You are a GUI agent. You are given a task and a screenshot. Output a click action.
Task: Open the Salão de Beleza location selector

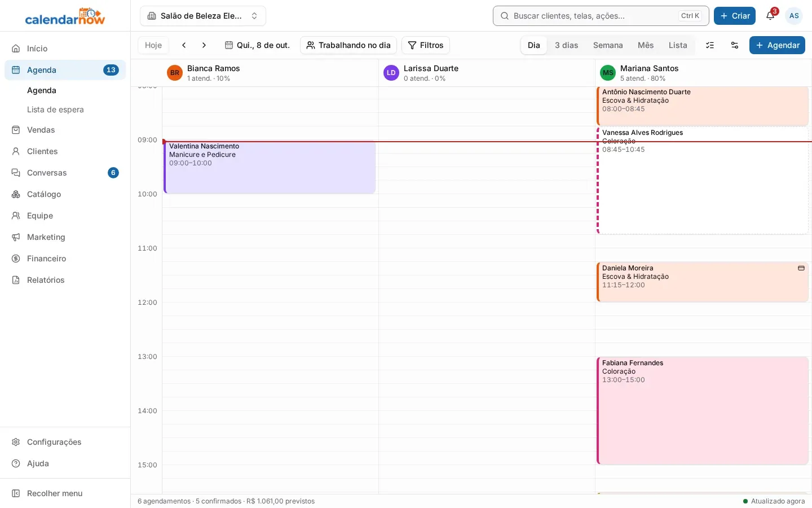point(203,16)
